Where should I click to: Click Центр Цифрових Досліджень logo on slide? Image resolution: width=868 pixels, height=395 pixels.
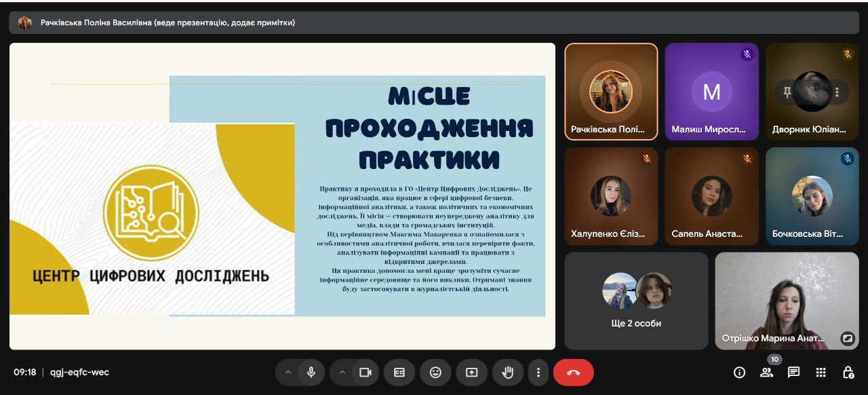coord(151,213)
